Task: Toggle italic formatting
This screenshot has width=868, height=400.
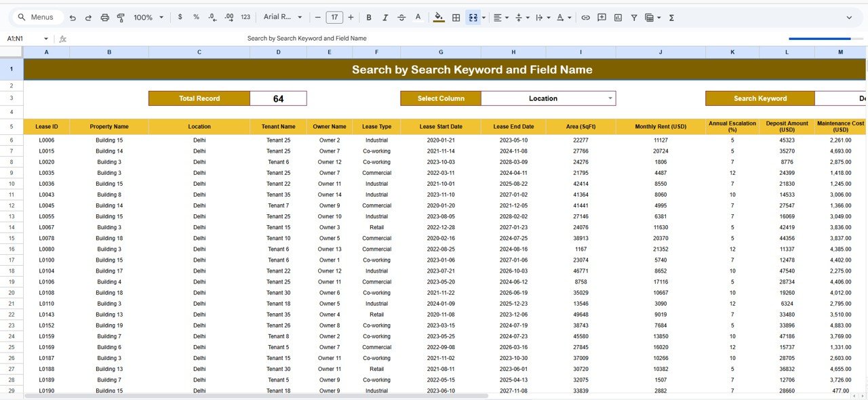Action: [x=384, y=18]
